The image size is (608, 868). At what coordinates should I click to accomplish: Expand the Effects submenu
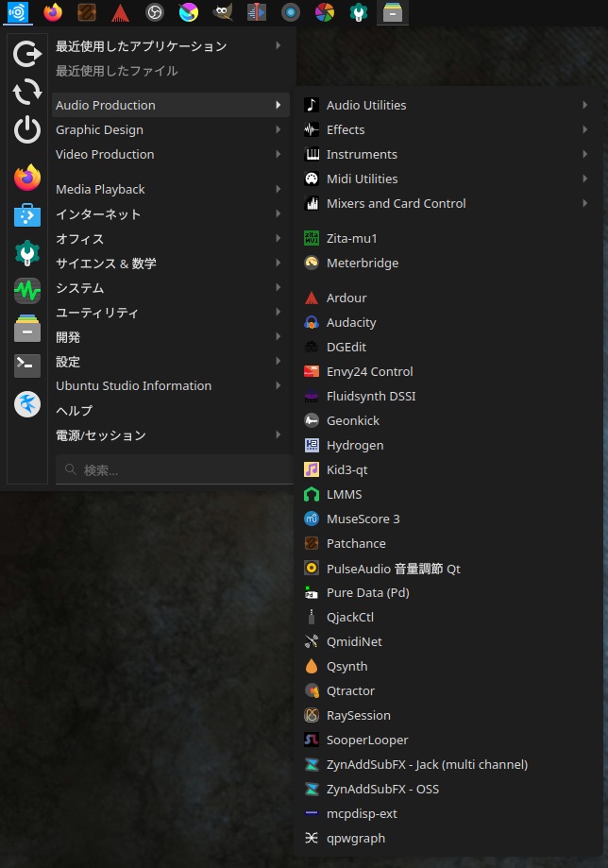click(x=448, y=129)
